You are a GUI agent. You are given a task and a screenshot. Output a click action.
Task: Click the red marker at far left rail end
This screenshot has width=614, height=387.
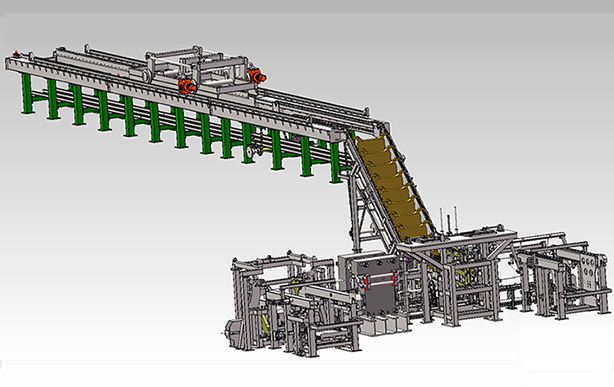16,52
